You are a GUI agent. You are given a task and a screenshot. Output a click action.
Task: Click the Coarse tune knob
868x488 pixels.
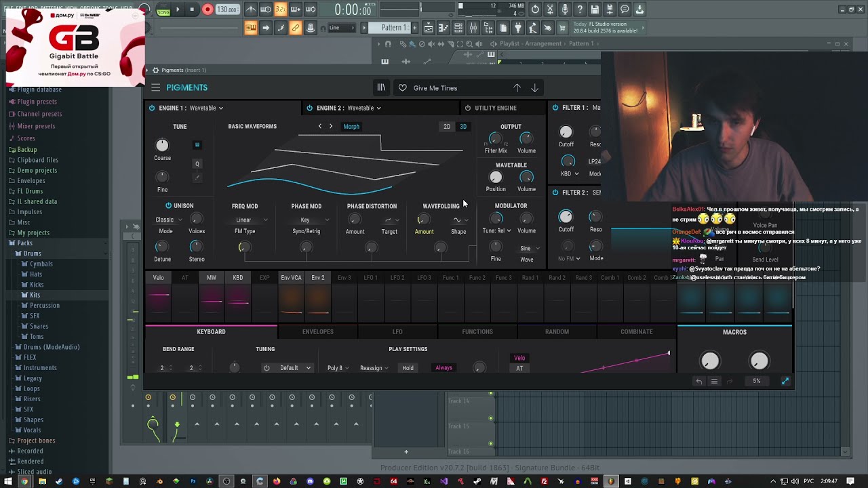162,145
